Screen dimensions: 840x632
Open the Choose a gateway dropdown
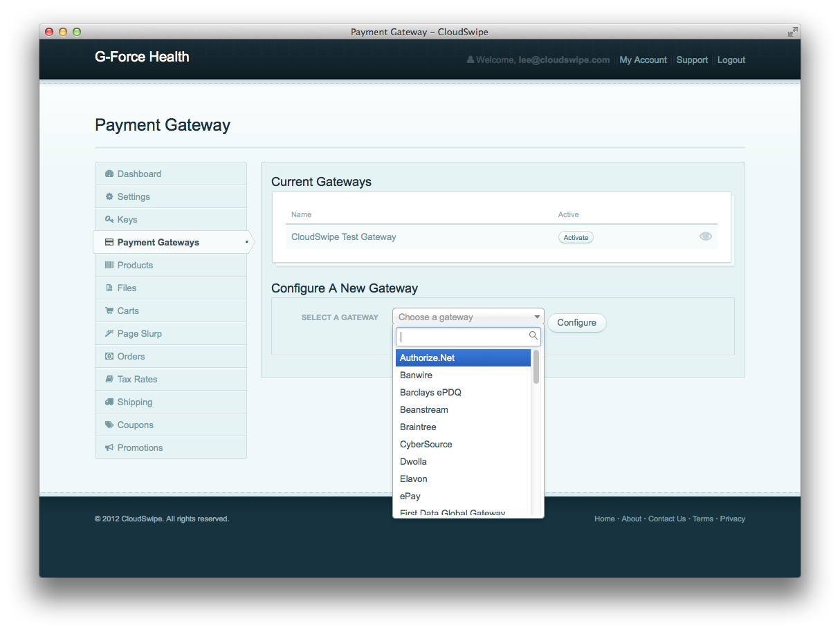[468, 317]
